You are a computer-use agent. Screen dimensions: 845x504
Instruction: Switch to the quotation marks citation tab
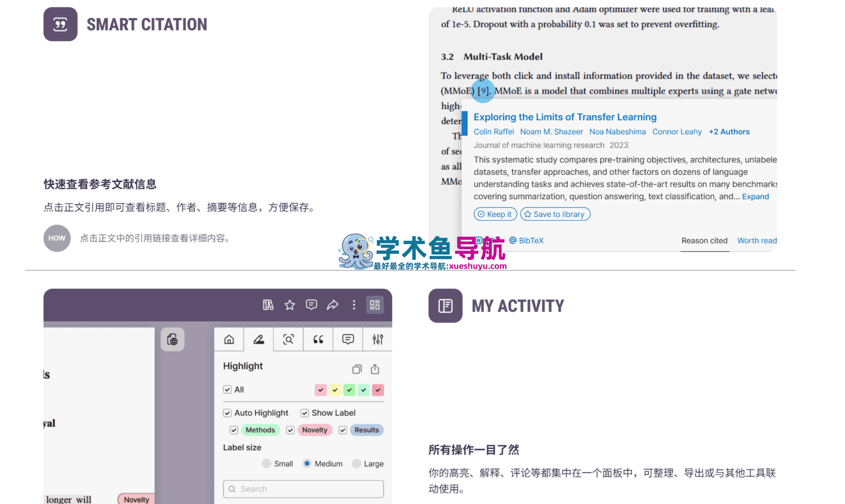[318, 339]
